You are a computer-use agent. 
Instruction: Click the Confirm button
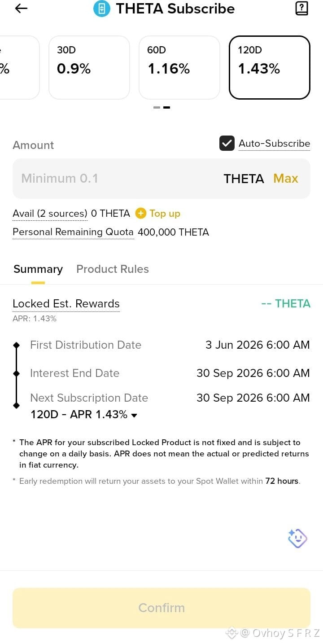(x=161, y=608)
